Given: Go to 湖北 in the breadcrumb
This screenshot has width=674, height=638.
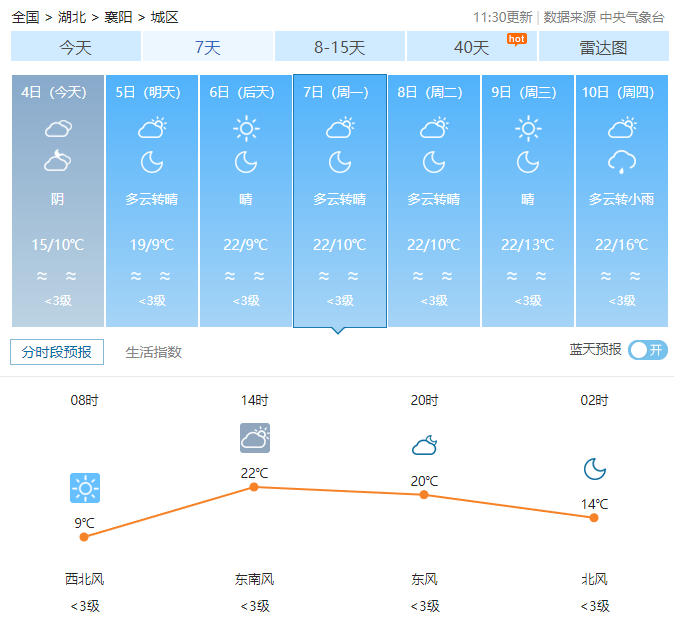Looking at the screenshot, I should coord(72,17).
